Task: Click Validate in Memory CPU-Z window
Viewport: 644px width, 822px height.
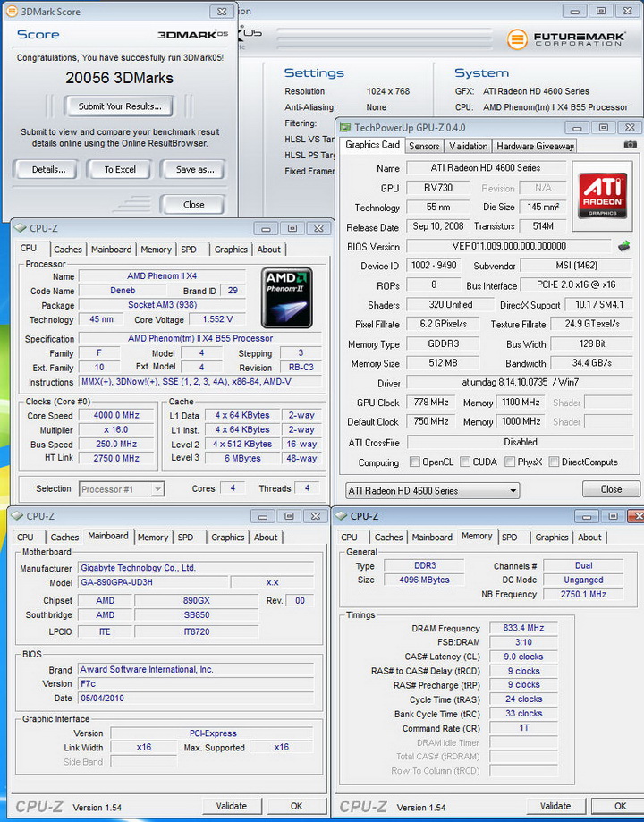Action: (555, 806)
